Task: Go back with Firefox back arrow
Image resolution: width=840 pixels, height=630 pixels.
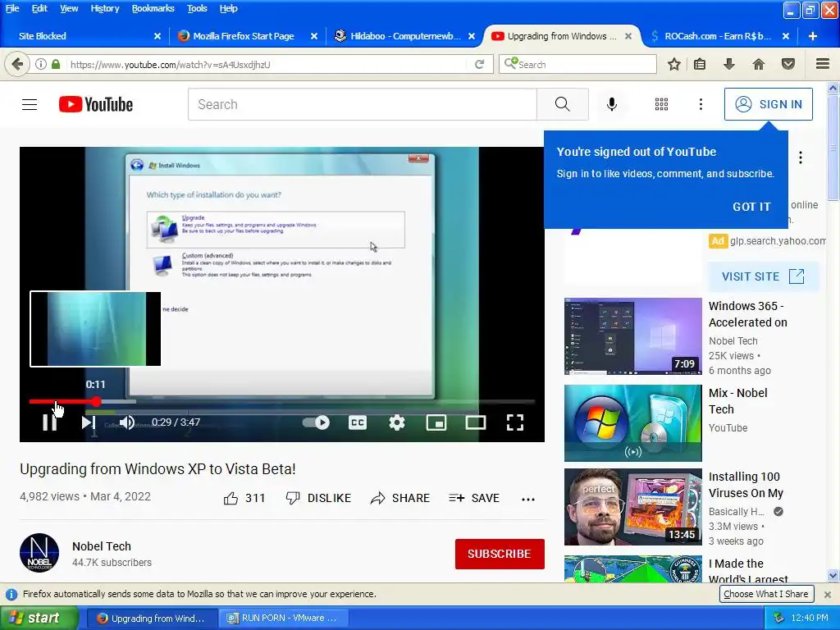Action: coord(17,64)
